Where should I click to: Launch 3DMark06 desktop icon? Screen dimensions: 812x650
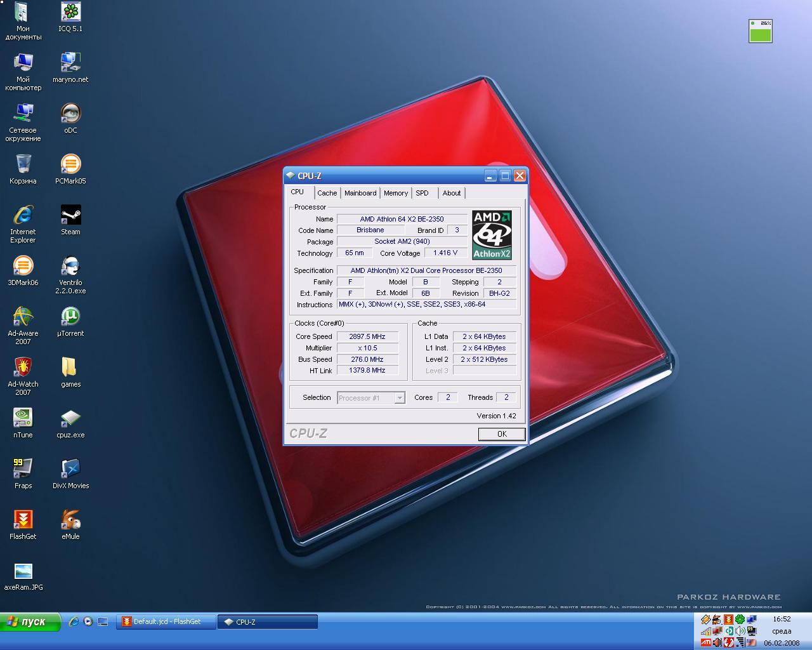[x=23, y=271]
